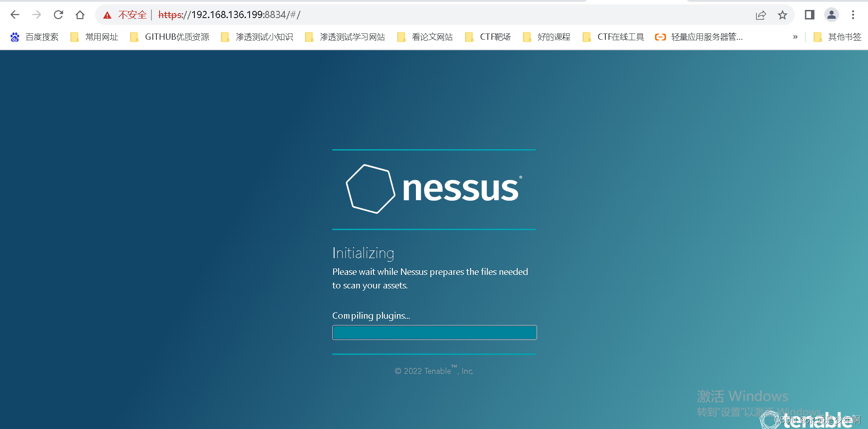Click the Please wait while Nessus message

430,278
